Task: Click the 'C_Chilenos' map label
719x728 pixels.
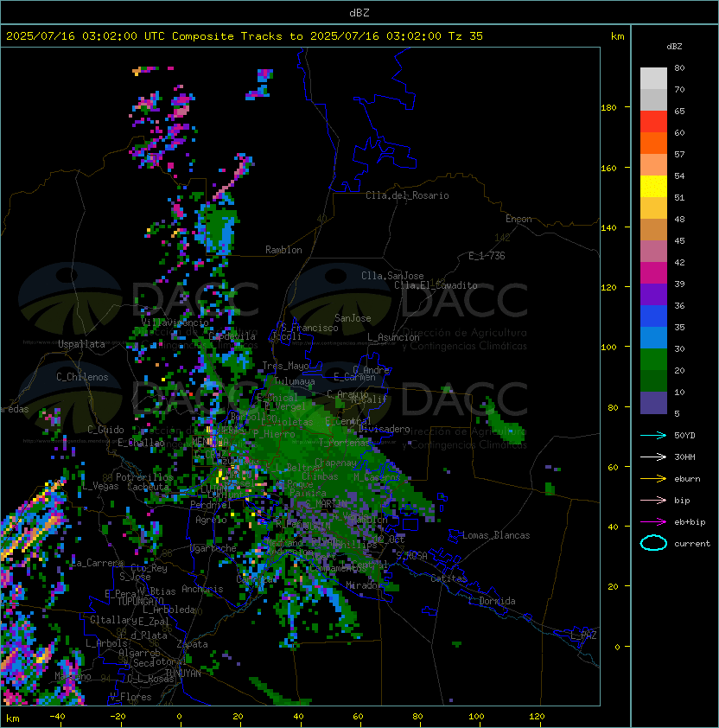Action: tap(82, 377)
